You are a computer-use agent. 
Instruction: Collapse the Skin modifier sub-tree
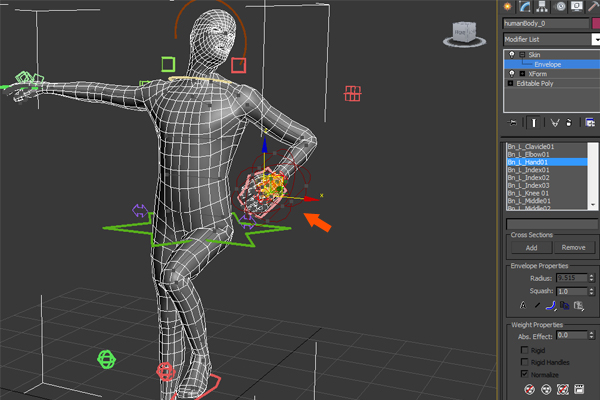click(522, 55)
